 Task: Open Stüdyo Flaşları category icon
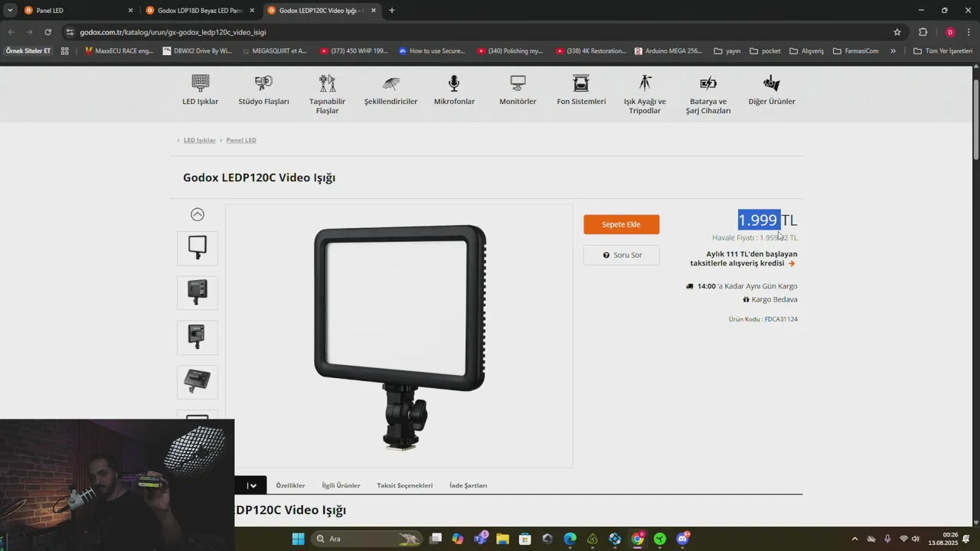click(263, 83)
